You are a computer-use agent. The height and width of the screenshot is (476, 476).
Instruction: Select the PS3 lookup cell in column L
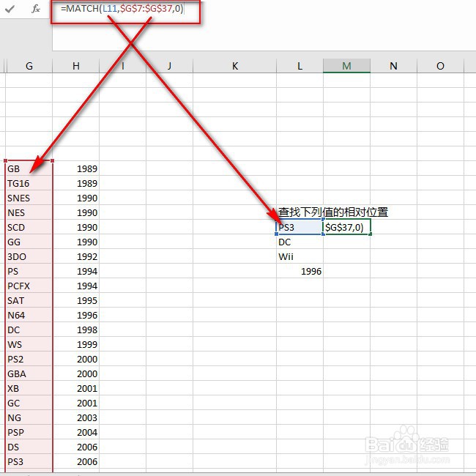300,227
